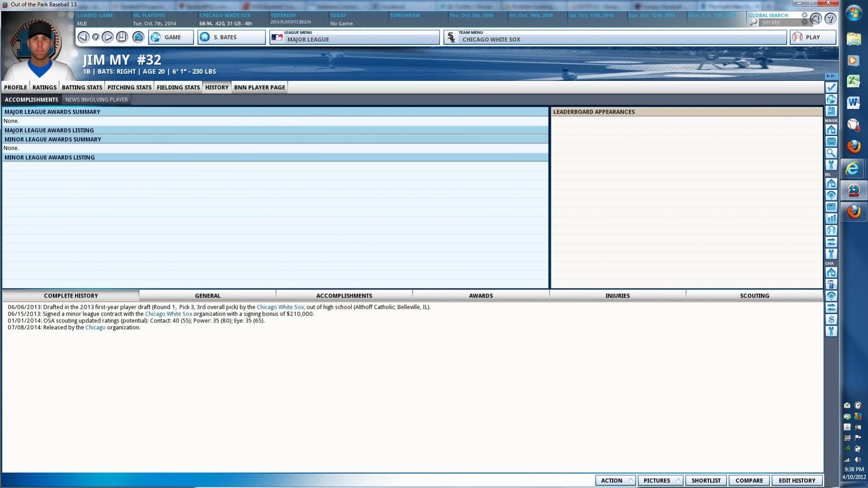Show the COMPLETE HISTORY filter tab
The height and width of the screenshot is (488, 868).
(71, 296)
